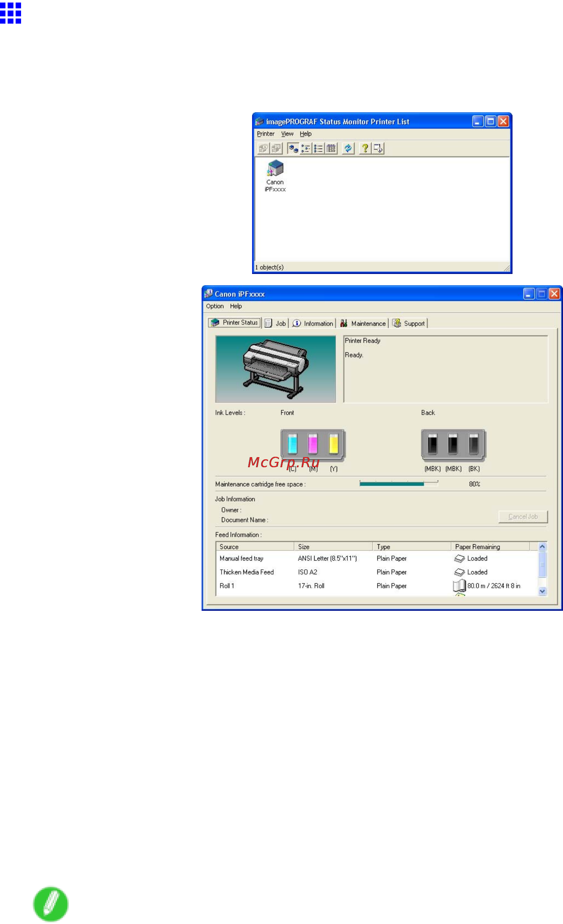
Task: Select the Thicken Media Feed row
Action: point(377,572)
